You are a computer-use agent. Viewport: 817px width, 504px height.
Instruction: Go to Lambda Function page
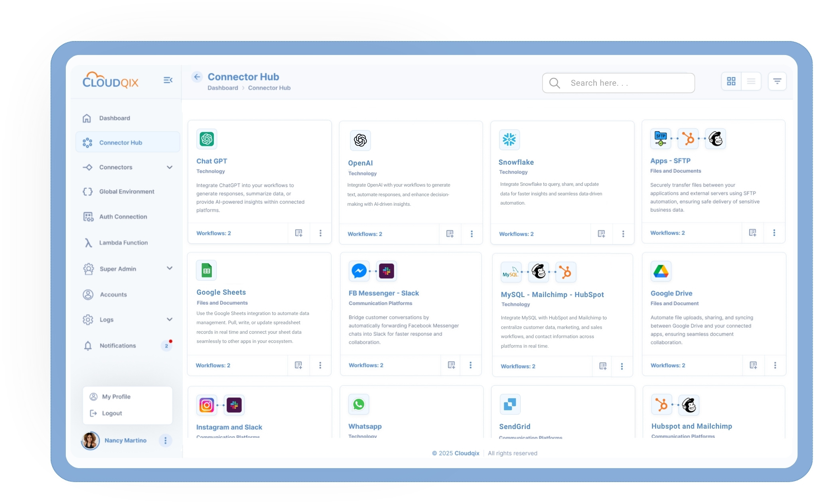coord(123,242)
